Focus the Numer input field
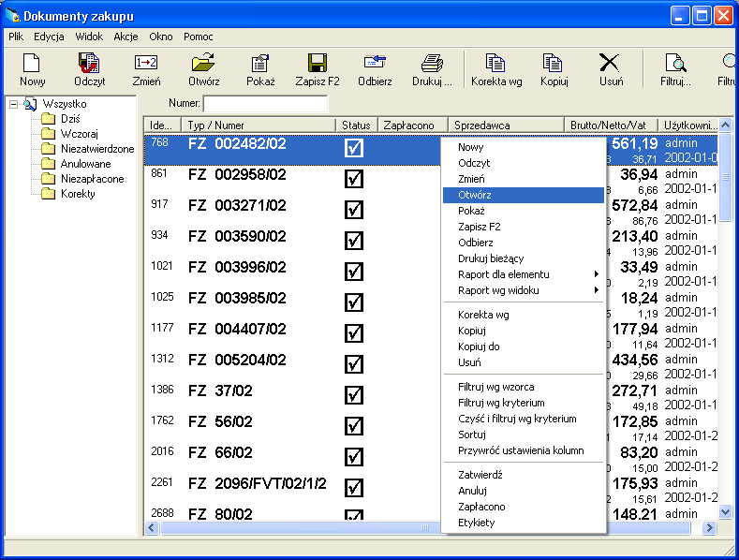Viewport: 739px width, 560px height. (x=265, y=104)
